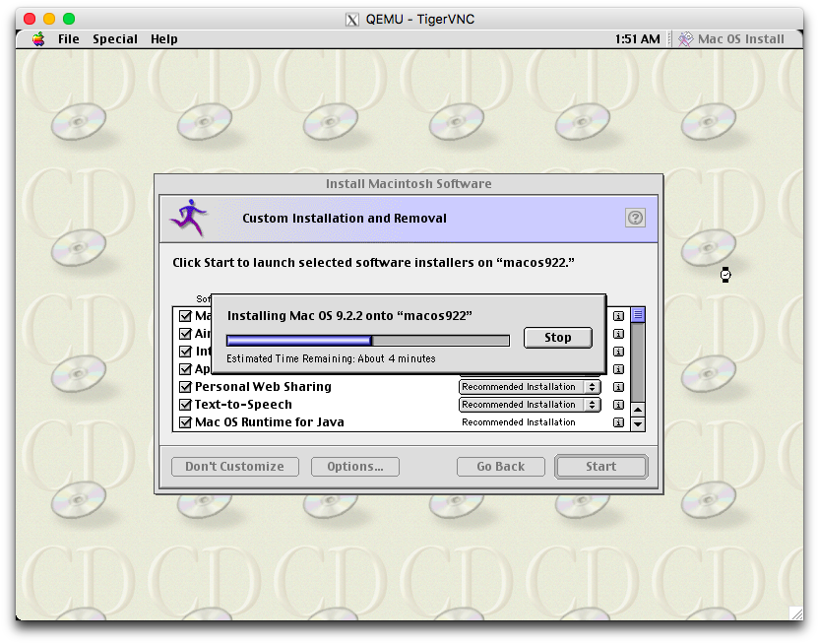Screen dimensions: 819x644
Task: Click the software list scrollbar thumb
Action: [x=638, y=315]
